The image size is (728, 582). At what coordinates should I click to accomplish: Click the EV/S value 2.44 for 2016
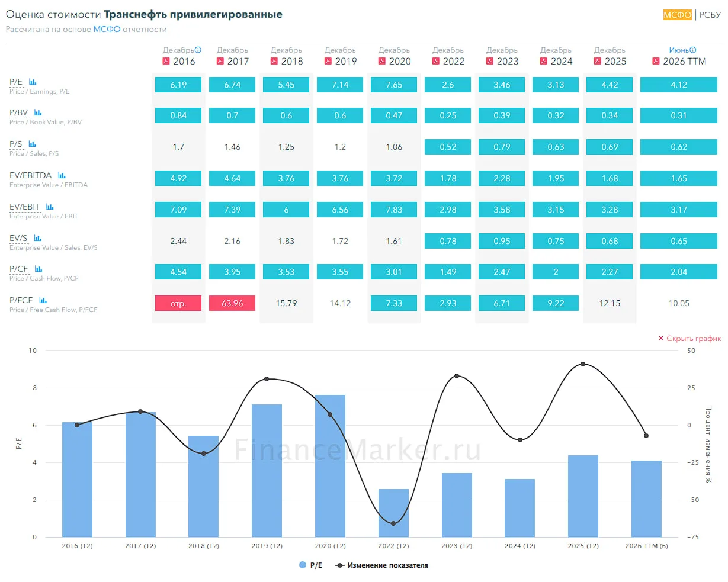point(178,241)
